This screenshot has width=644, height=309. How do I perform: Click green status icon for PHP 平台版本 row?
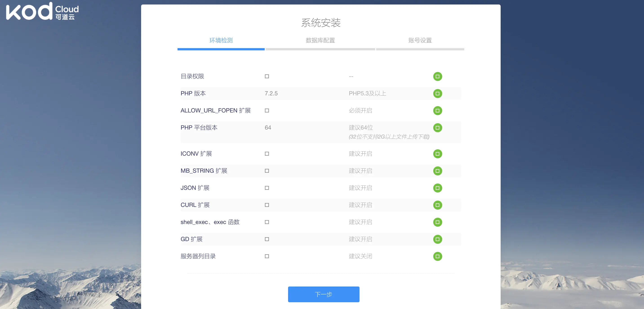click(x=437, y=128)
